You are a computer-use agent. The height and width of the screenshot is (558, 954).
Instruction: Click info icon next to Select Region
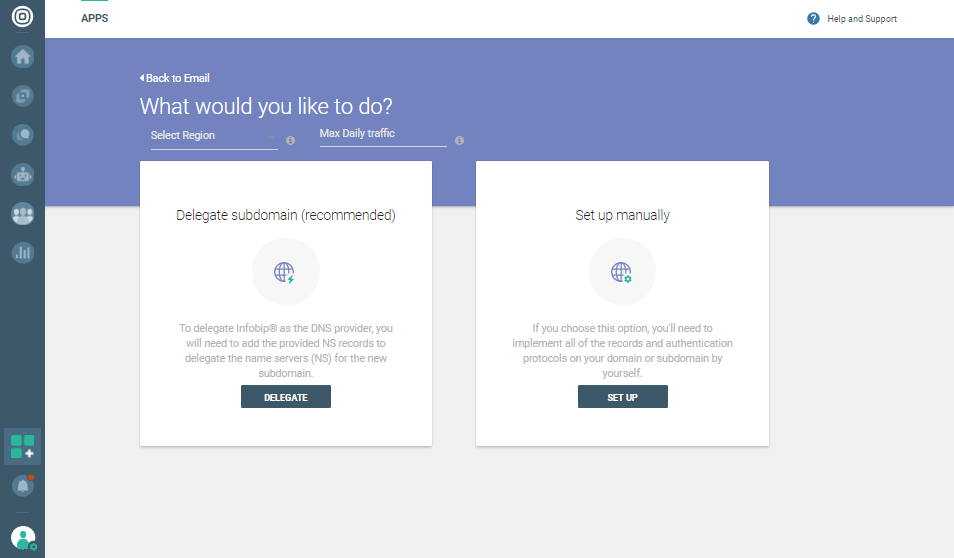[x=290, y=141]
